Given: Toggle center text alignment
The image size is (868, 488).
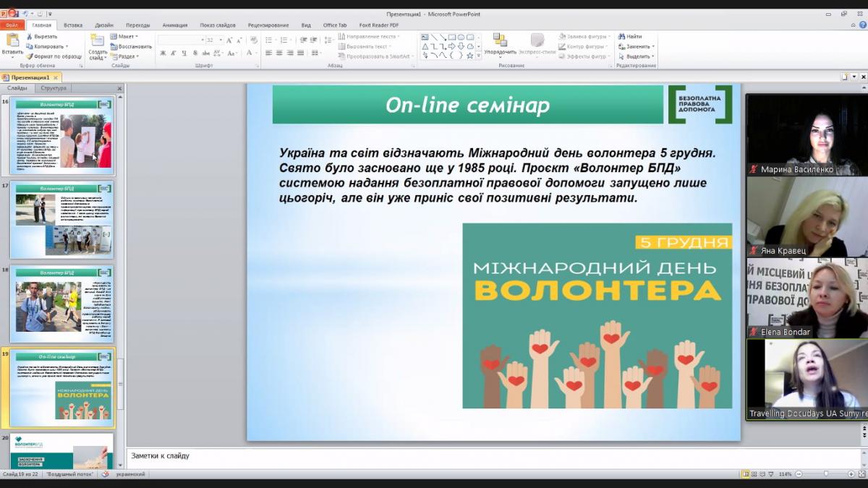Looking at the screenshot, I should 279,53.
